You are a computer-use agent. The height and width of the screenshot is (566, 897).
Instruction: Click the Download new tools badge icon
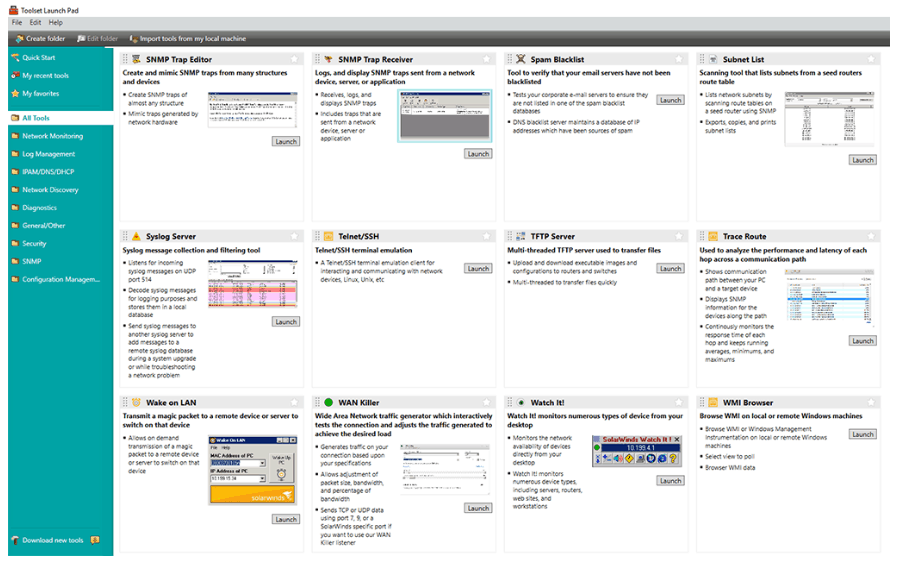coord(95,540)
